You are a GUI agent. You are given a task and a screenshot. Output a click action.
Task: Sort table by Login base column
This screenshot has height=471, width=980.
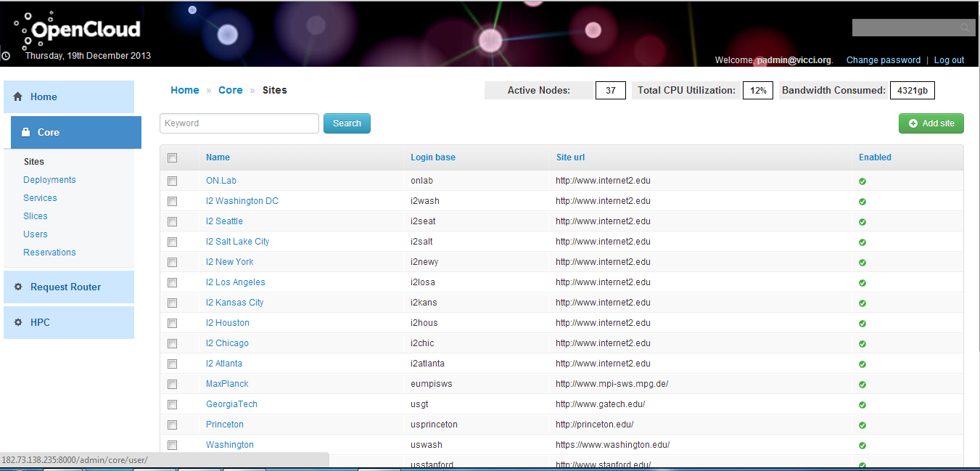pos(433,157)
